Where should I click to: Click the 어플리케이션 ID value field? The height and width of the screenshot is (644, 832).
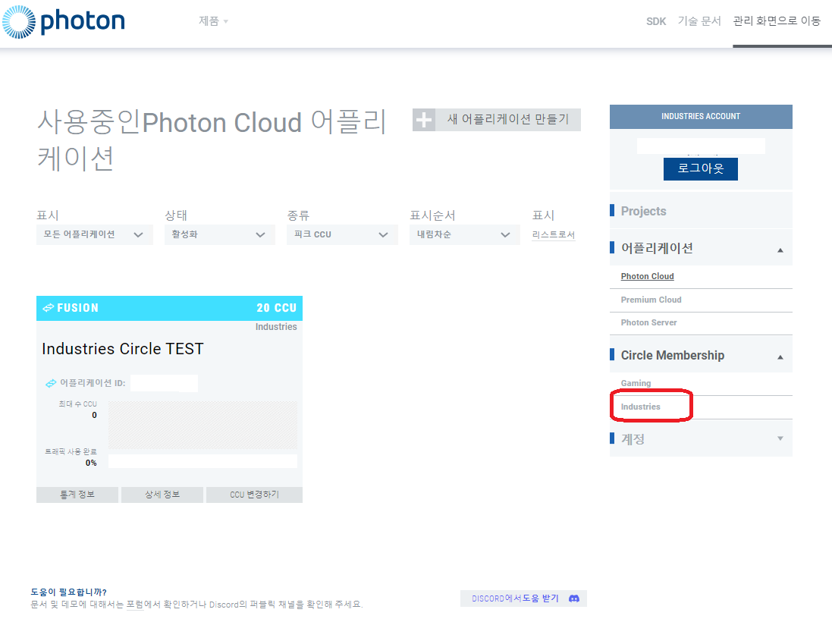click(164, 383)
